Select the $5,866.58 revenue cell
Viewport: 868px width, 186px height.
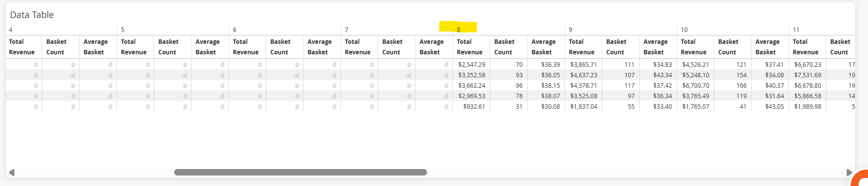[x=807, y=96]
